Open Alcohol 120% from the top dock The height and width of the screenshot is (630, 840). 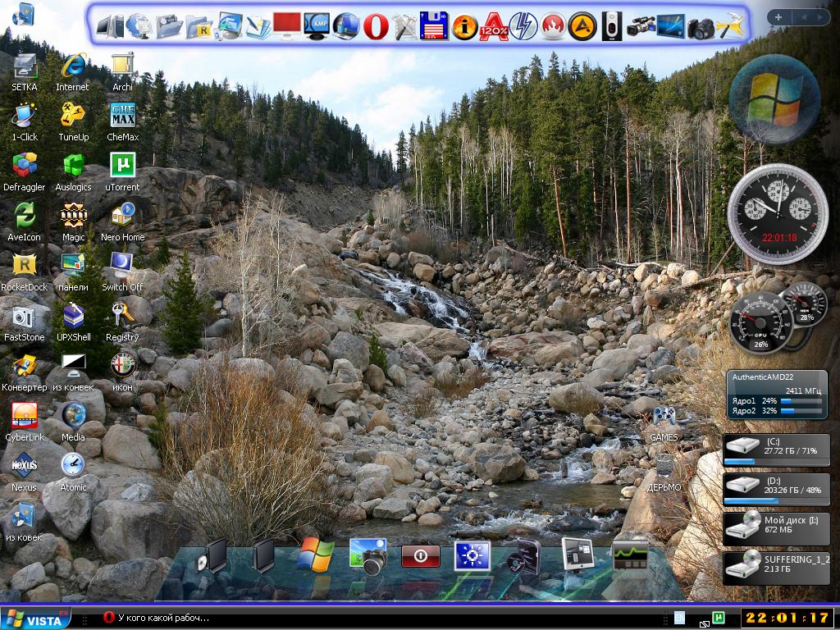pyautogui.click(x=495, y=26)
